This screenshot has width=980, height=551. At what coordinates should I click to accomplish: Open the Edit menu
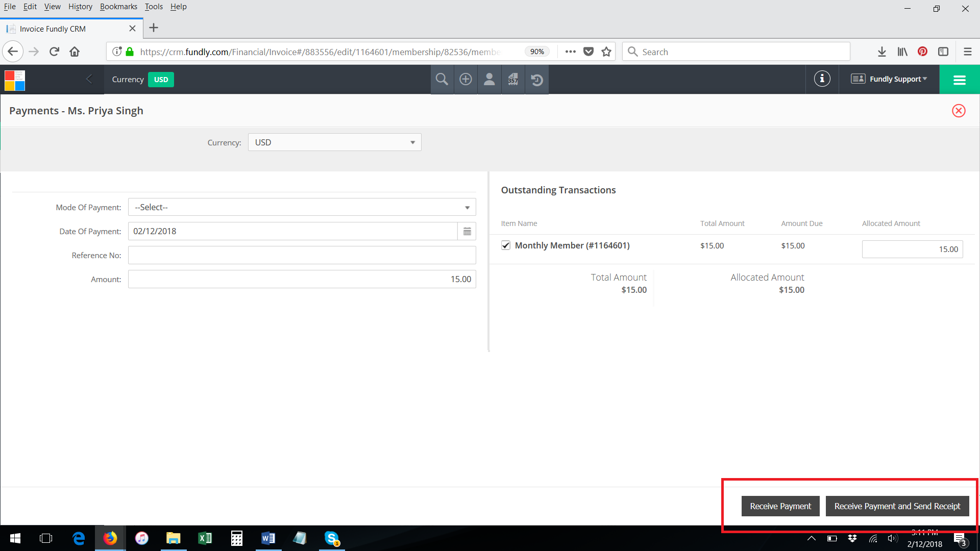click(x=30, y=7)
